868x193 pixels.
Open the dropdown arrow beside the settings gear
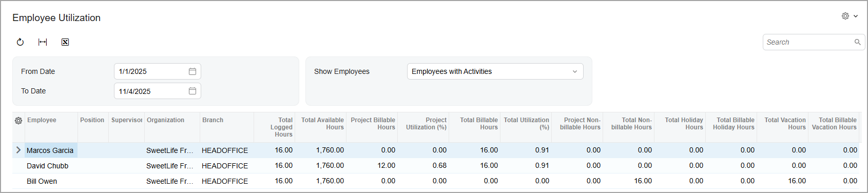[856, 16]
